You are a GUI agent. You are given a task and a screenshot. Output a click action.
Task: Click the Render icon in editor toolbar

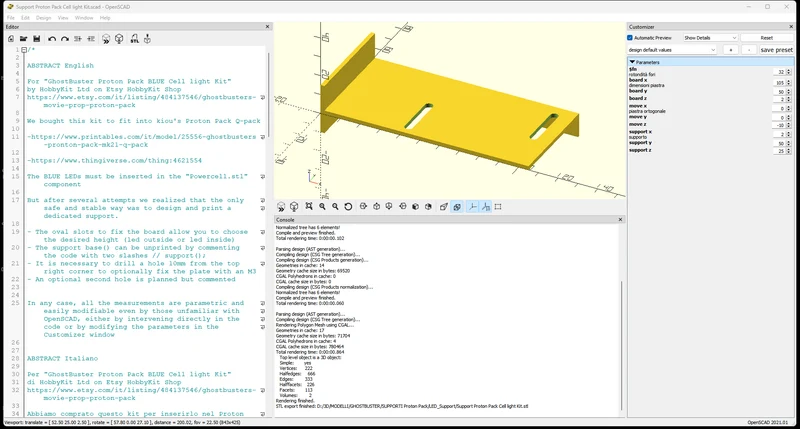119,39
